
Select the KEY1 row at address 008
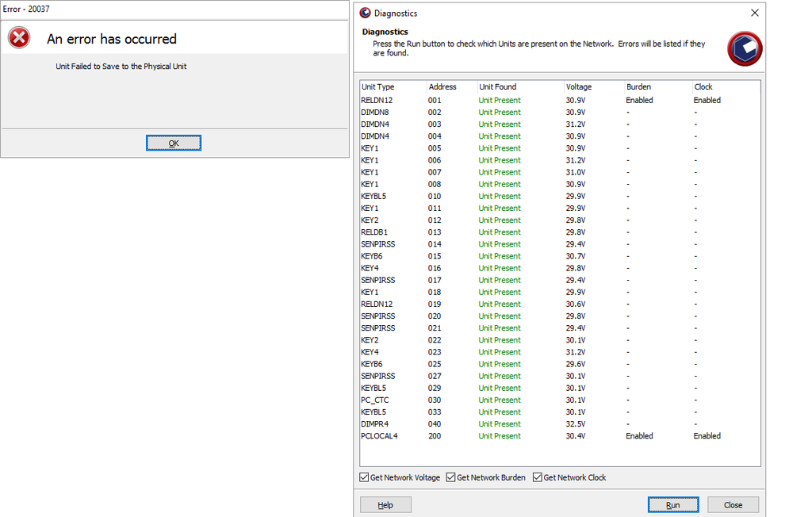560,184
